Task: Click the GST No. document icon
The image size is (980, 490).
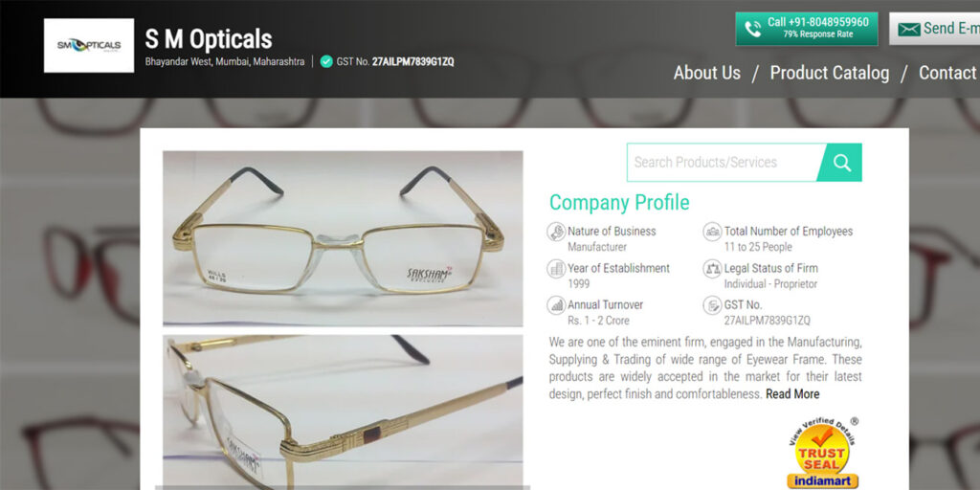Action: pyautogui.click(x=712, y=305)
